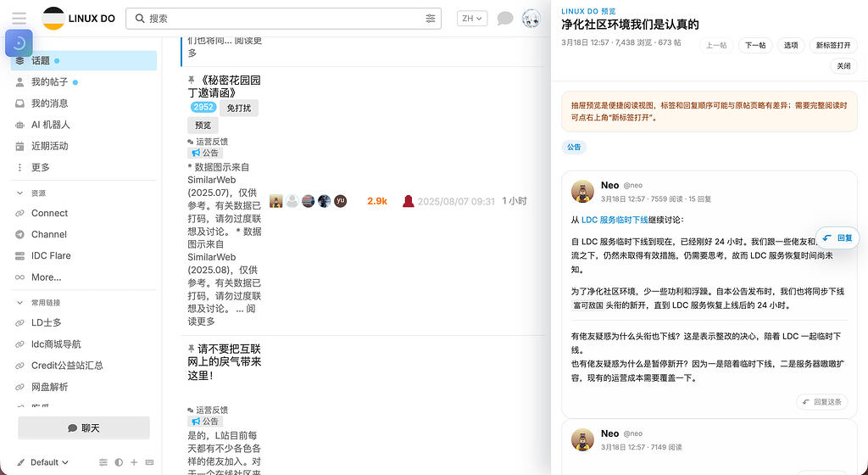The height and width of the screenshot is (475, 868).
Task: Open the user avatar menu in header
Action: (x=531, y=19)
